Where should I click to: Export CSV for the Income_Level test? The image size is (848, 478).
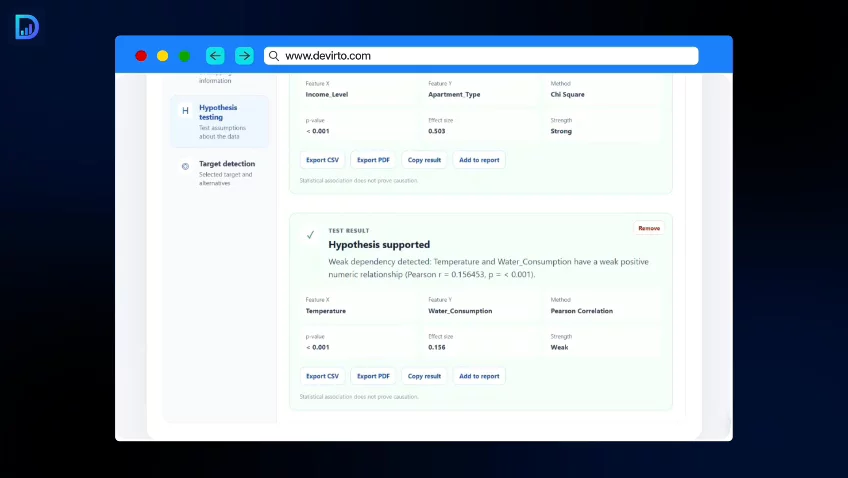coord(322,160)
